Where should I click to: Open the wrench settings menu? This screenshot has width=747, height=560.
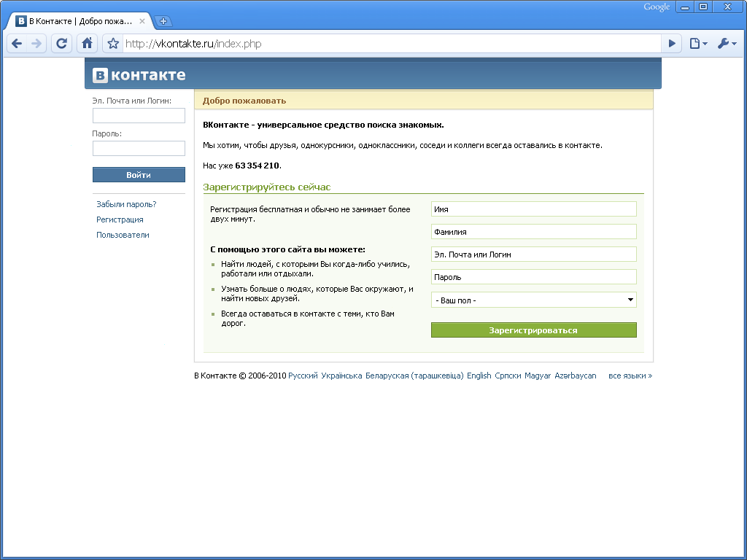pyautogui.click(x=727, y=44)
